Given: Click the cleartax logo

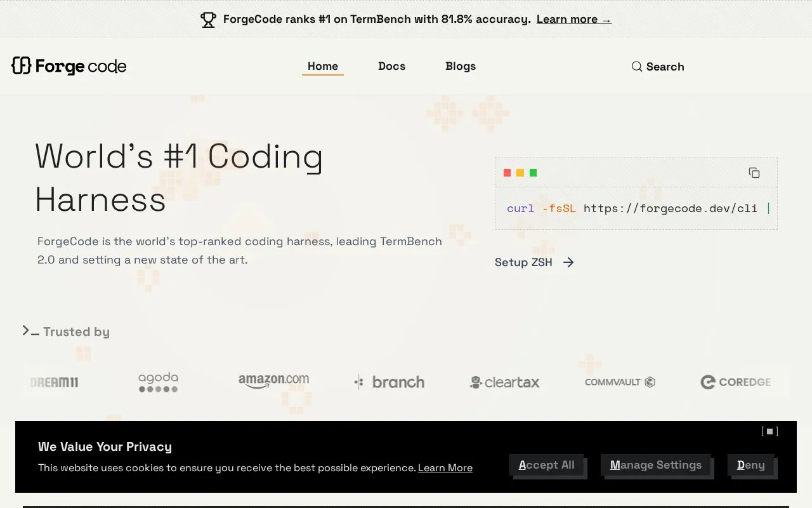Looking at the screenshot, I should (504, 382).
